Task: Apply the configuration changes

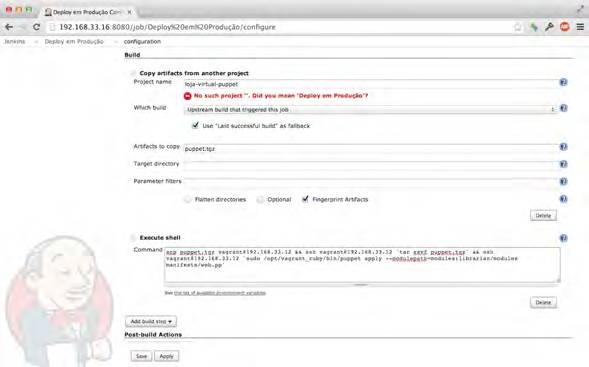Action: (166, 356)
